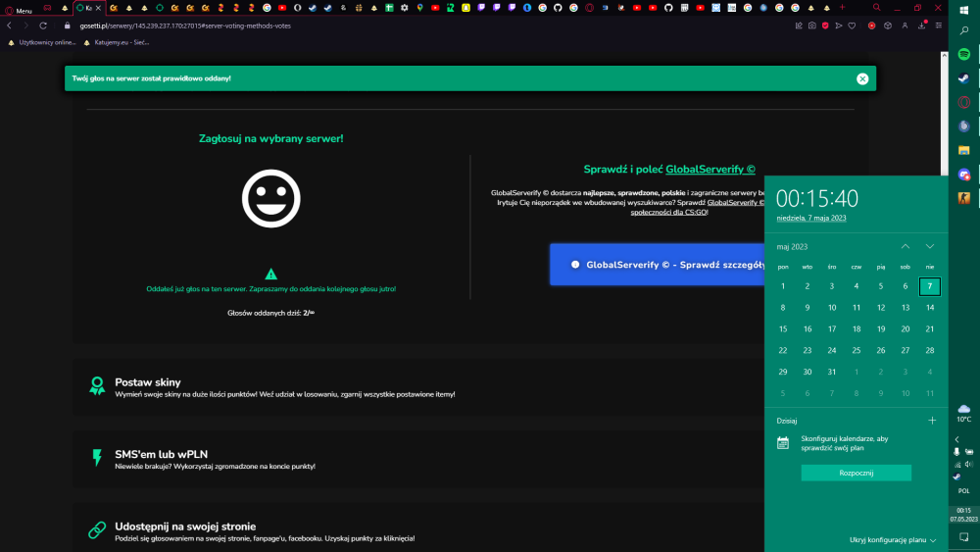Expand the hidden system tray icons

point(956,439)
